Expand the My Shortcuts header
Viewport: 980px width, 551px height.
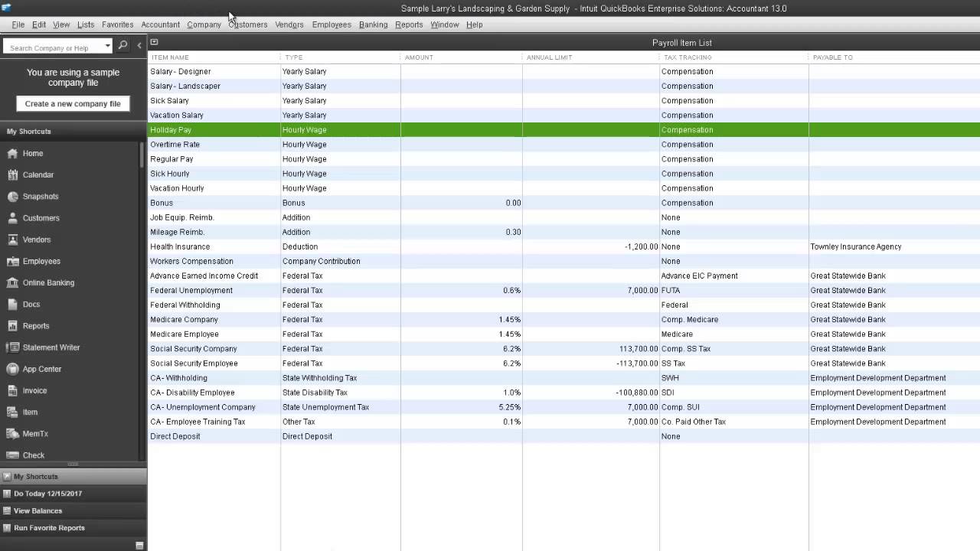pos(73,132)
